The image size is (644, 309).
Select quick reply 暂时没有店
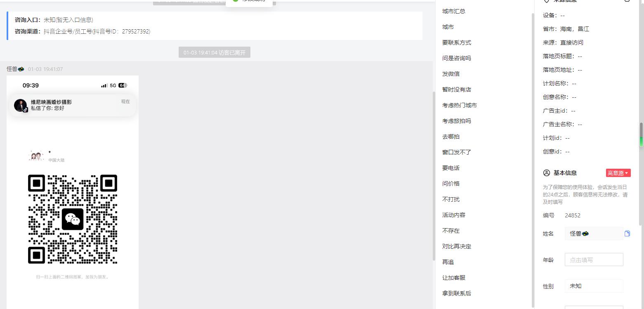[x=457, y=90]
